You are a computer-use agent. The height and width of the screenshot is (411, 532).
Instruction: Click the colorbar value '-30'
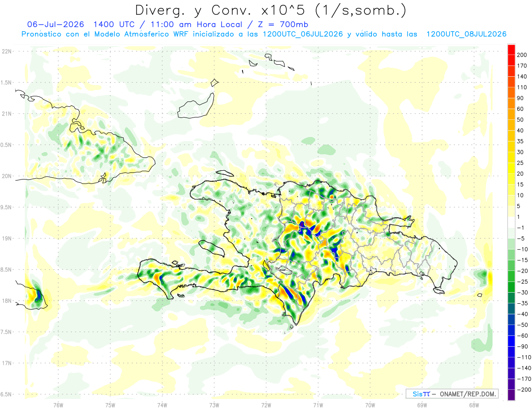[522, 292]
